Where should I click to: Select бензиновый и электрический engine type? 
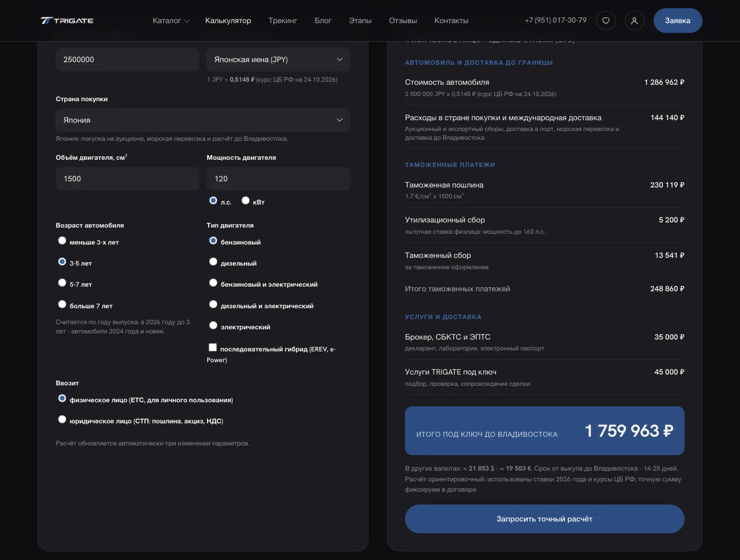tap(213, 283)
